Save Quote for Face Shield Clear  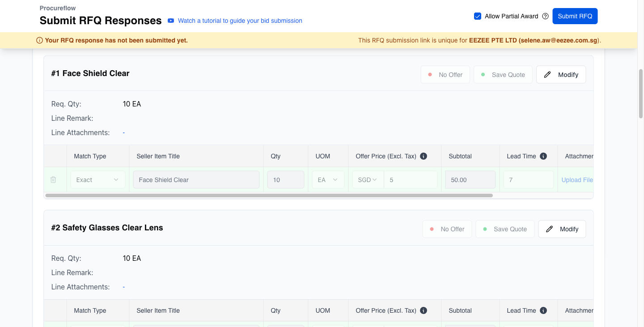pyautogui.click(x=503, y=75)
